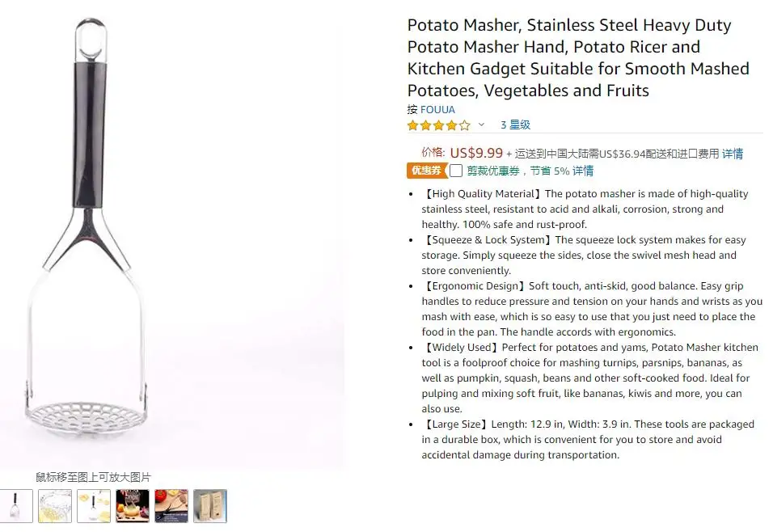Image resolution: width=773 pixels, height=532 pixels.
Task: Click the Potato Masher product title
Action: [568, 57]
